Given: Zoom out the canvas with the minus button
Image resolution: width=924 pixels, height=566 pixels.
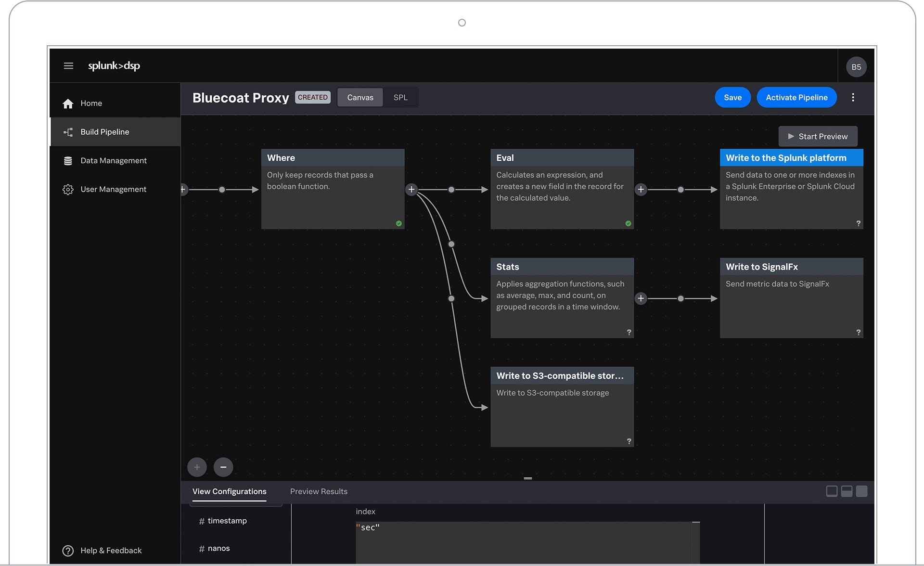Looking at the screenshot, I should point(223,467).
